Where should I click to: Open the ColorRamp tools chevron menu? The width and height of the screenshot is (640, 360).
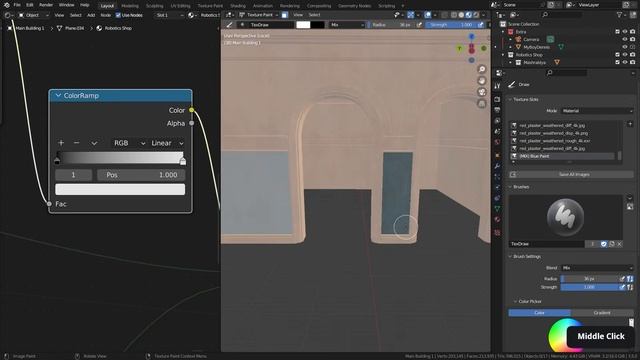click(94, 143)
